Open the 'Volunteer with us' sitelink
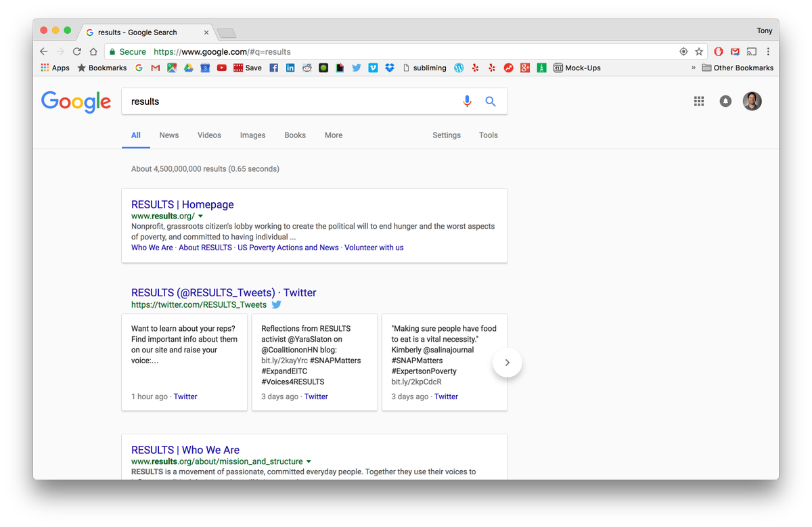 point(374,248)
